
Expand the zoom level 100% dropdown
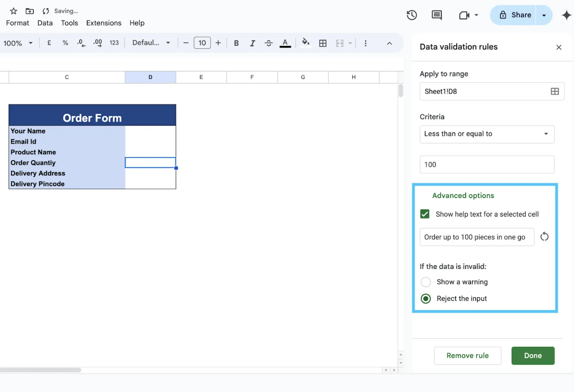point(18,43)
